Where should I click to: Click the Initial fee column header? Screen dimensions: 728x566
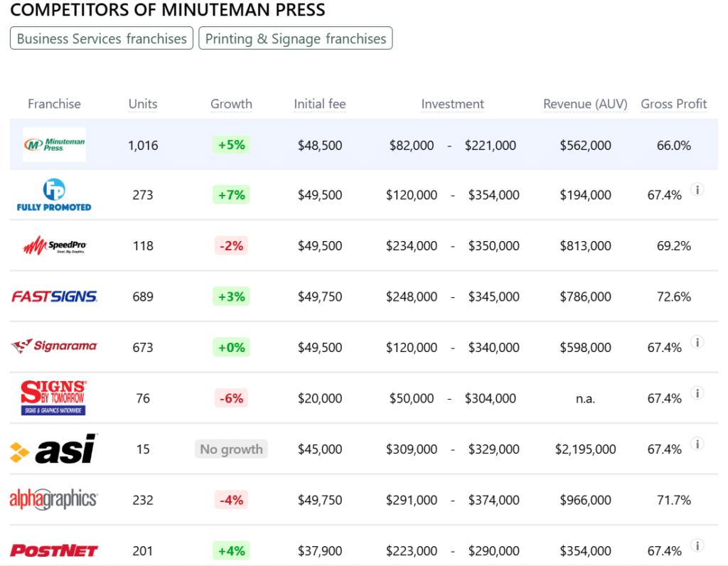(x=320, y=104)
